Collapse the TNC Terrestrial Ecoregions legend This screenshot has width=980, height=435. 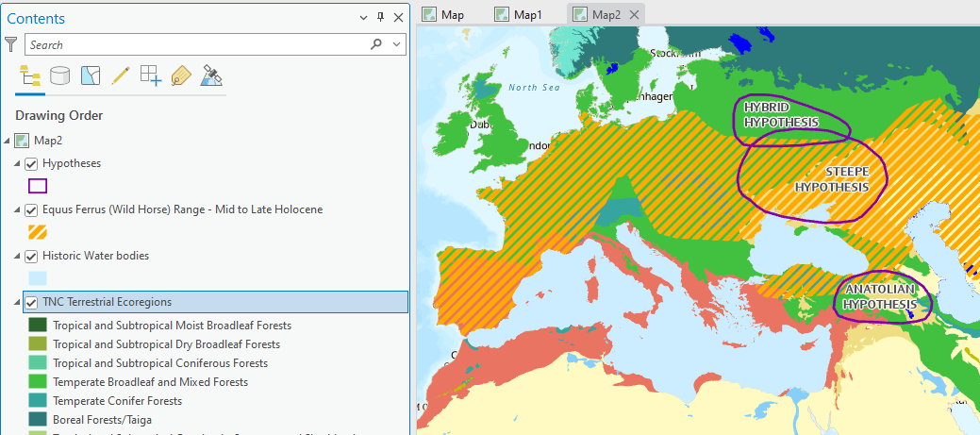pos(18,302)
